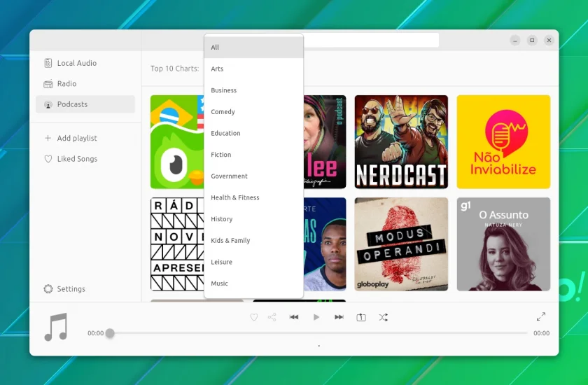This screenshot has width=588, height=385.
Task: Click the playback progress slider knob
Action: point(110,333)
